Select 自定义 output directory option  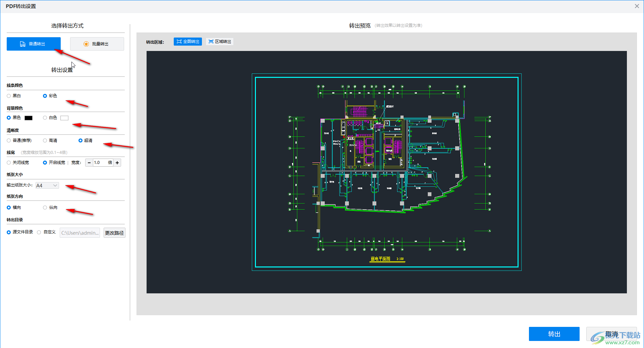(x=39, y=232)
